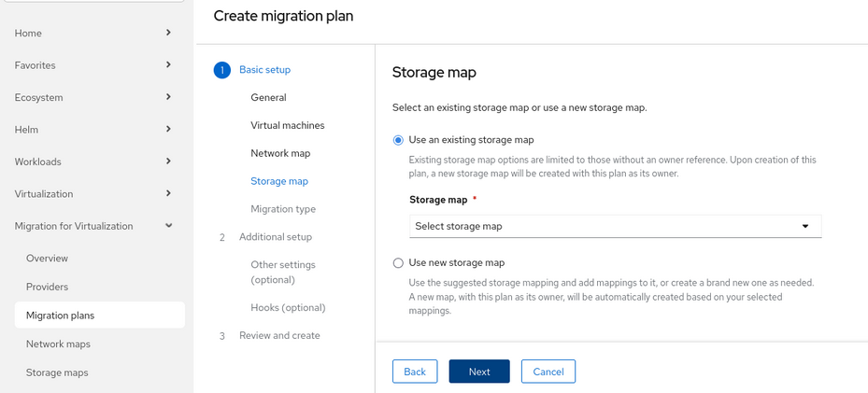This screenshot has width=868, height=393.
Task: Cancel the migration plan wizard
Action: click(548, 372)
